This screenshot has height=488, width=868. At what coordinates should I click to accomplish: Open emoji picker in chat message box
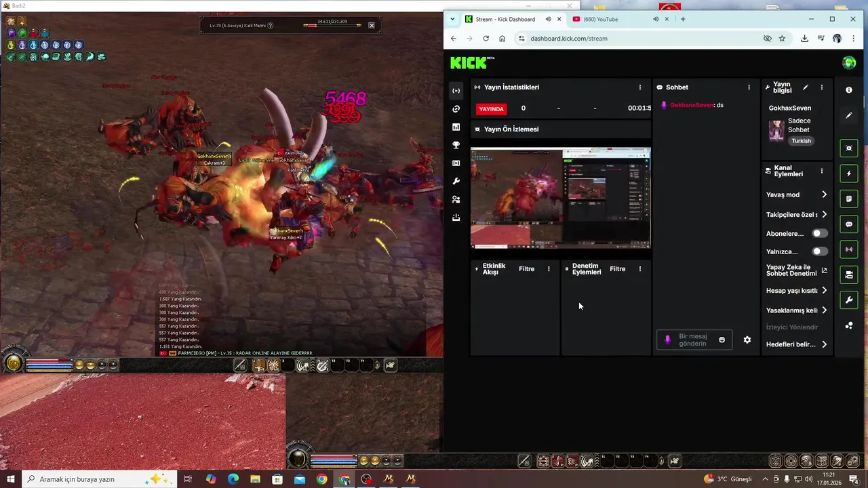[x=722, y=340]
